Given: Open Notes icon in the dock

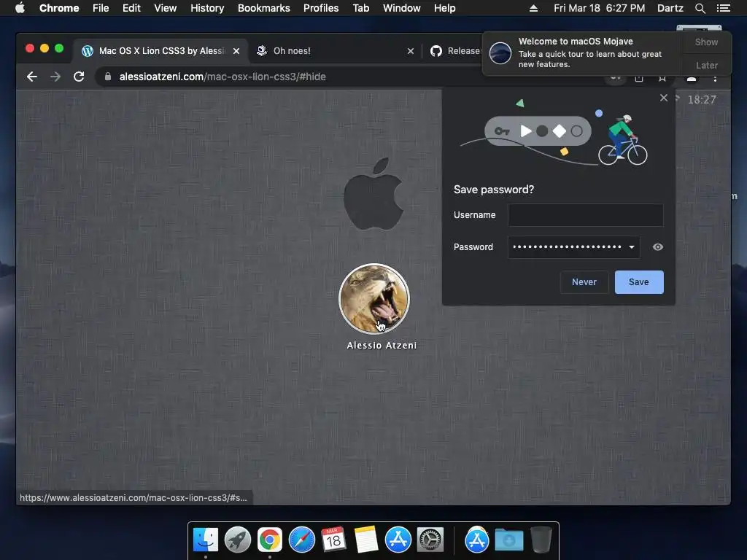Looking at the screenshot, I should pos(366,540).
